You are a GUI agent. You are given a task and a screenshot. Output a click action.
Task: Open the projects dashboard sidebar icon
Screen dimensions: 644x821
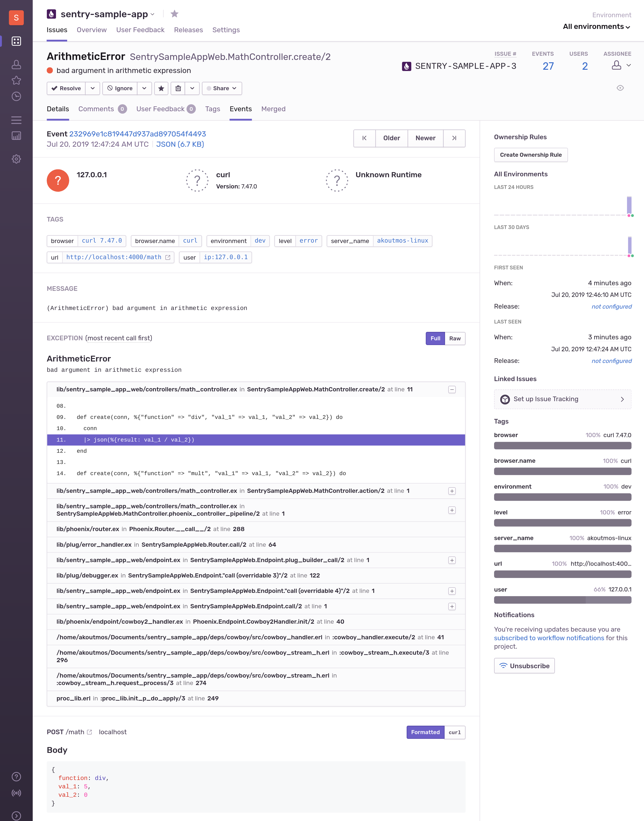16,41
